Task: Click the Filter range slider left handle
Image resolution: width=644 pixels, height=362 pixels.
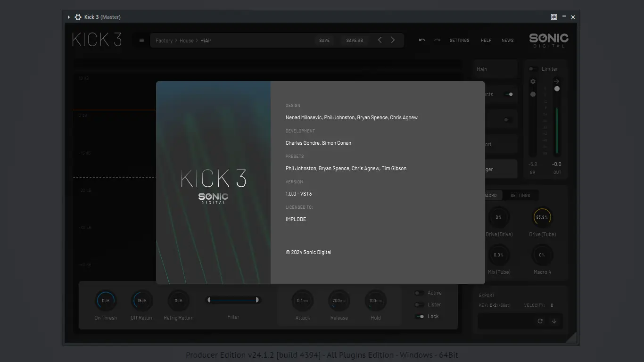Action: (209, 300)
